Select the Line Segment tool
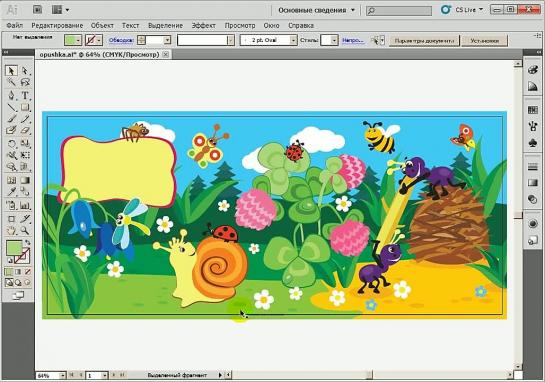 click(11, 107)
